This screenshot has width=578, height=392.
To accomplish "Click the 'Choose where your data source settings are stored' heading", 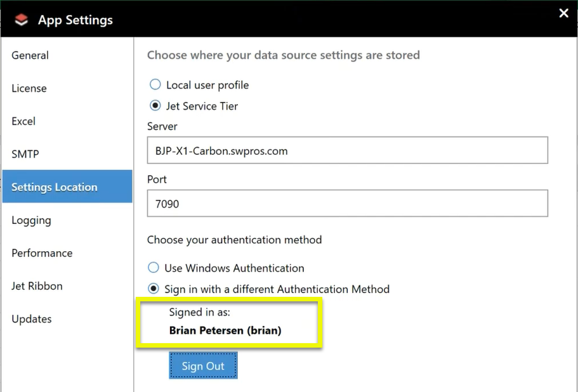I will pos(284,55).
